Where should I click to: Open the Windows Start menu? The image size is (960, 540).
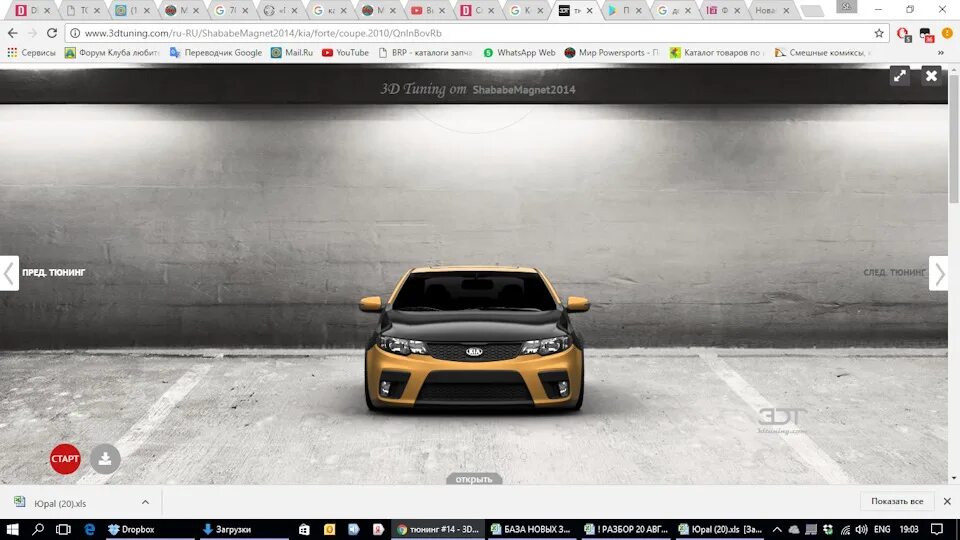tap(12, 529)
